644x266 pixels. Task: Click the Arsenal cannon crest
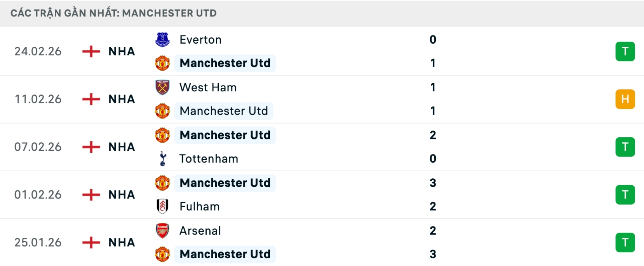(163, 230)
